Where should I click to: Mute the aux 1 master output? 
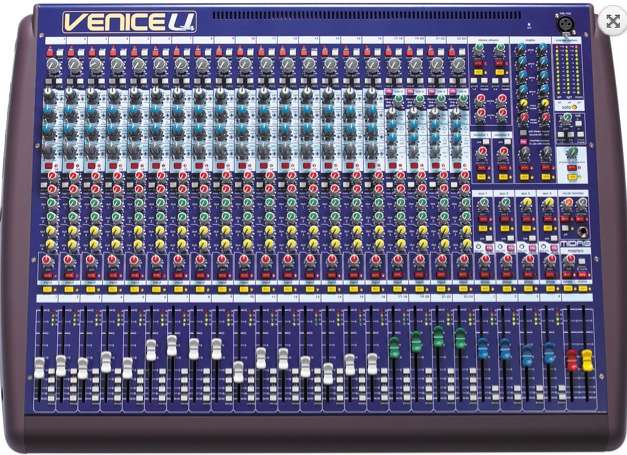pos(483,219)
